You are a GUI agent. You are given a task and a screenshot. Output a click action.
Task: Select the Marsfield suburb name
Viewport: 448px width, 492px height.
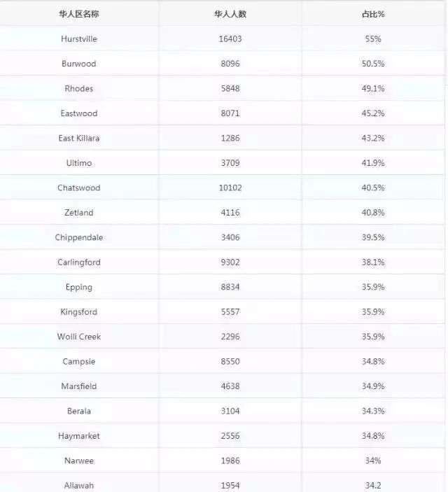[x=79, y=386]
